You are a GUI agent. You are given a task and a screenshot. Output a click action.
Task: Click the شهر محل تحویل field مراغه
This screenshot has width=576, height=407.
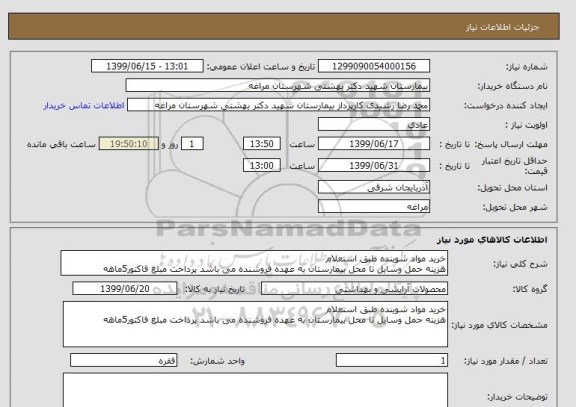(374, 206)
